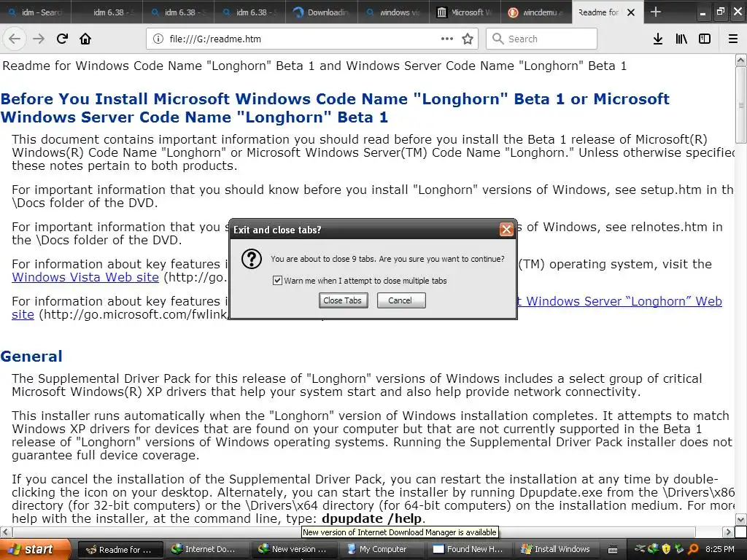The height and width of the screenshot is (560, 747).
Task: Go to the browser home page
Action: pos(85,39)
